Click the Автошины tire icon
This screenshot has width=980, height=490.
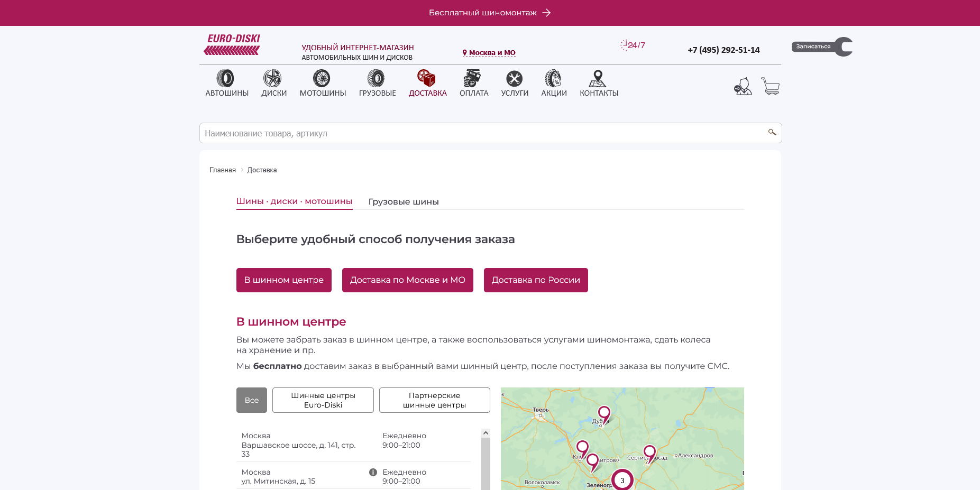(x=225, y=78)
